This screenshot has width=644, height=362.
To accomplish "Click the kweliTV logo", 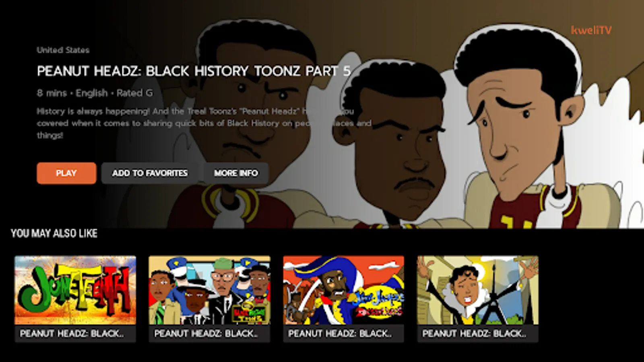I will pos(591,30).
